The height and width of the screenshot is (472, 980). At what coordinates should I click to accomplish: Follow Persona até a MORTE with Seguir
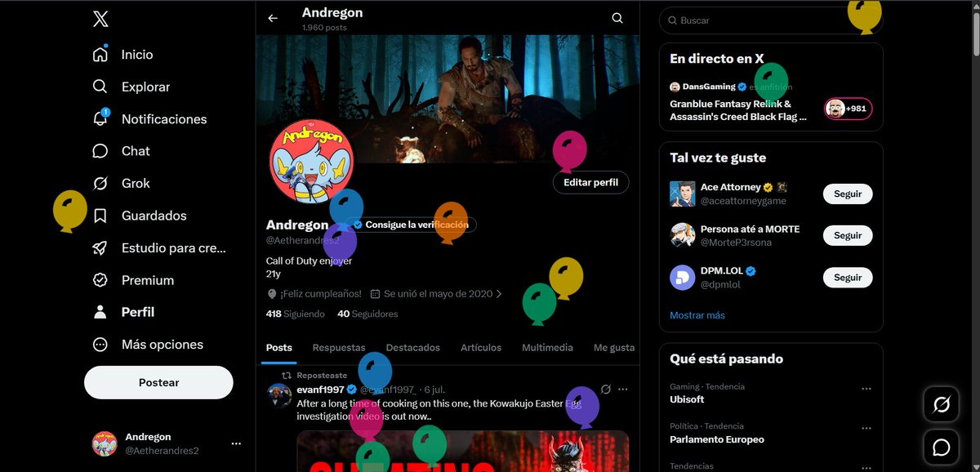pyautogui.click(x=848, y=236)
